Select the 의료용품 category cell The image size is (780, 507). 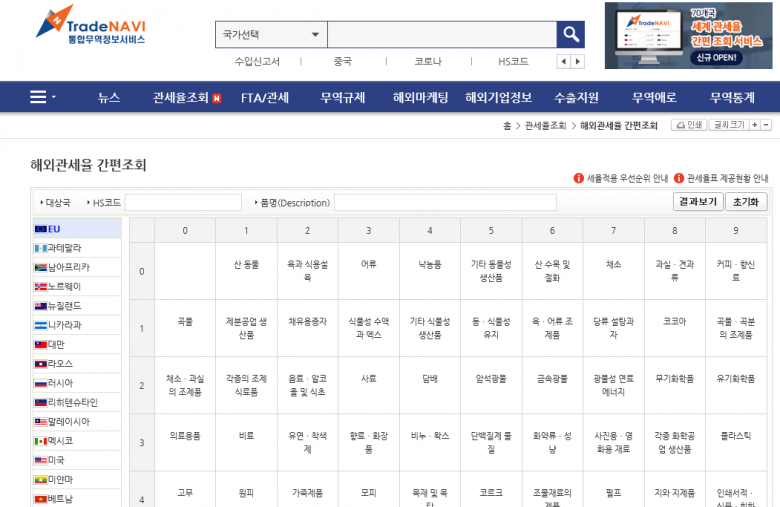click(x=185, y=442)
